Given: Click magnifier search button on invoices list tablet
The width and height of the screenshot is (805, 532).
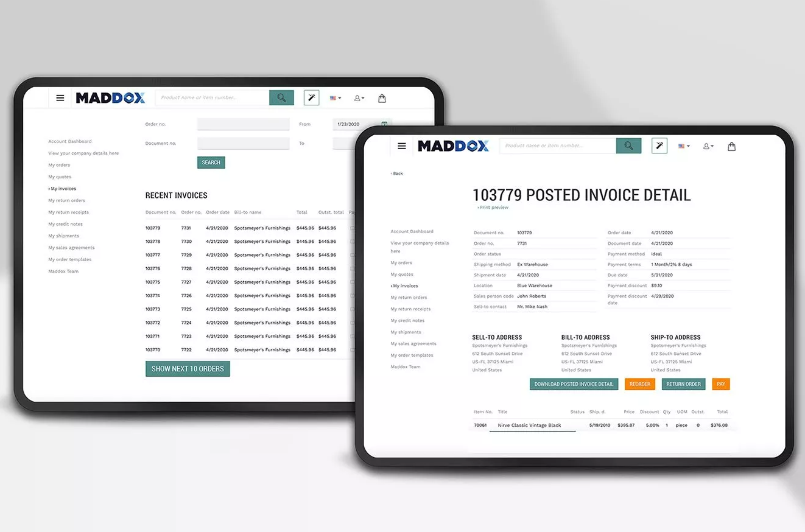Looking at the screenshot, I should point(281,97).
